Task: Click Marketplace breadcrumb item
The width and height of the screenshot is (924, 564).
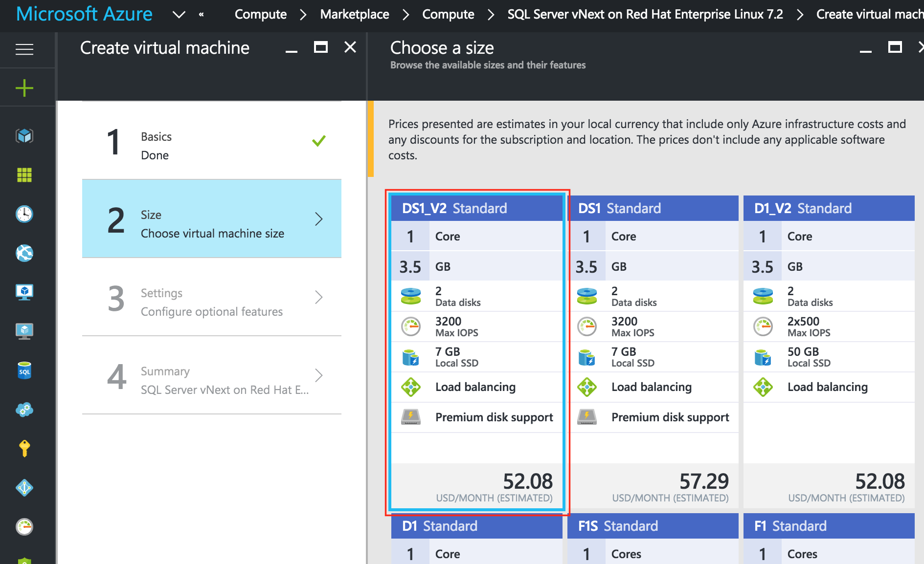Action: click(x=355, y=15)
